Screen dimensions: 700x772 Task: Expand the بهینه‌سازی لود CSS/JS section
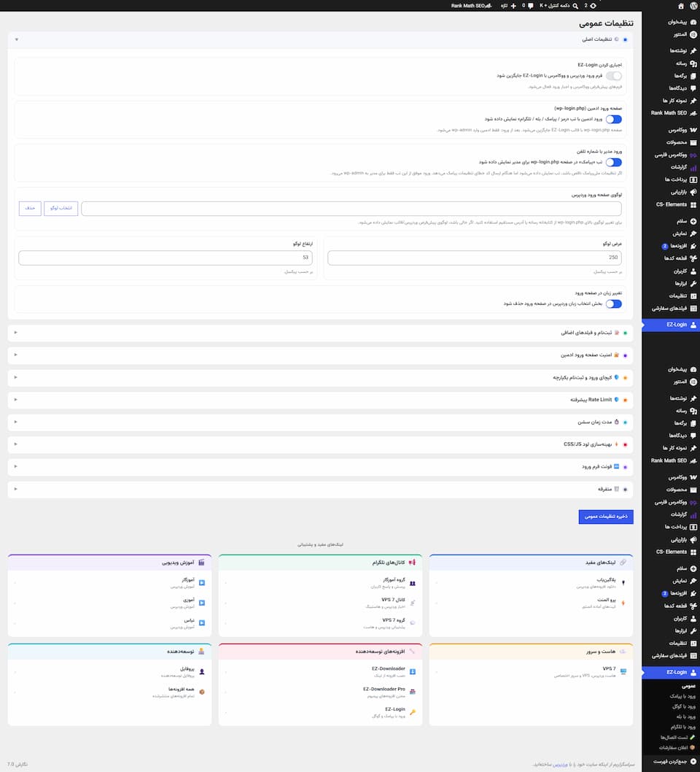point(320,444)
